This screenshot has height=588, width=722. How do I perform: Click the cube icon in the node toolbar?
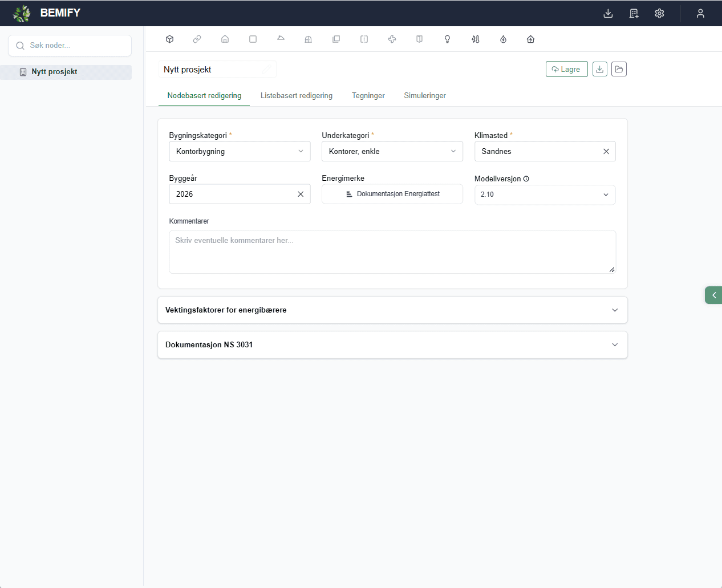pos(169,39)
